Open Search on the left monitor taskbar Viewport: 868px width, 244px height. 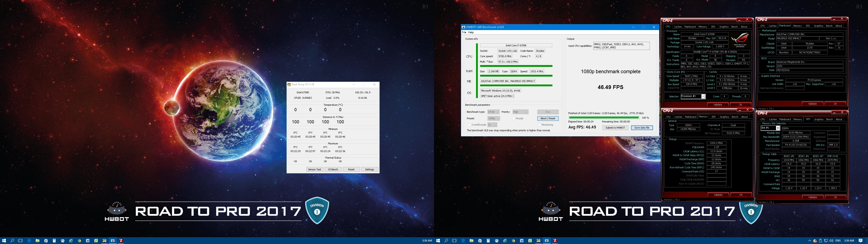[12, 241]
